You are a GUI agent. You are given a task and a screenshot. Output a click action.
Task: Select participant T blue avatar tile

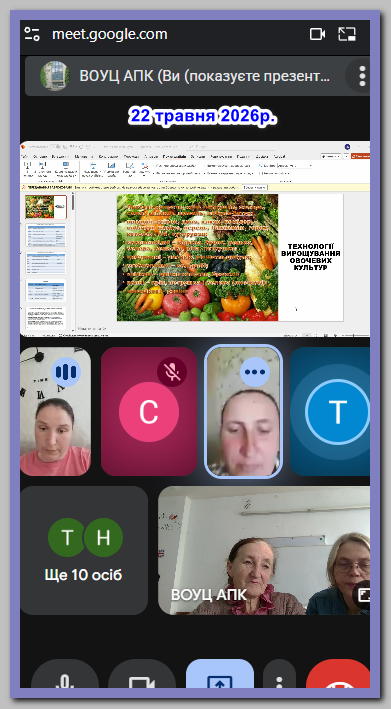[x=330, y=411]
